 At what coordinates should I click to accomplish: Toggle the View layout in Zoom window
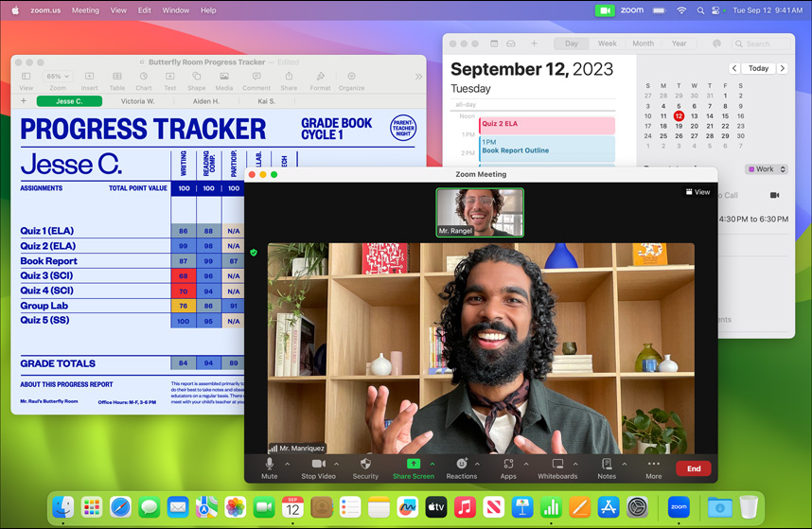click(697, 192)
